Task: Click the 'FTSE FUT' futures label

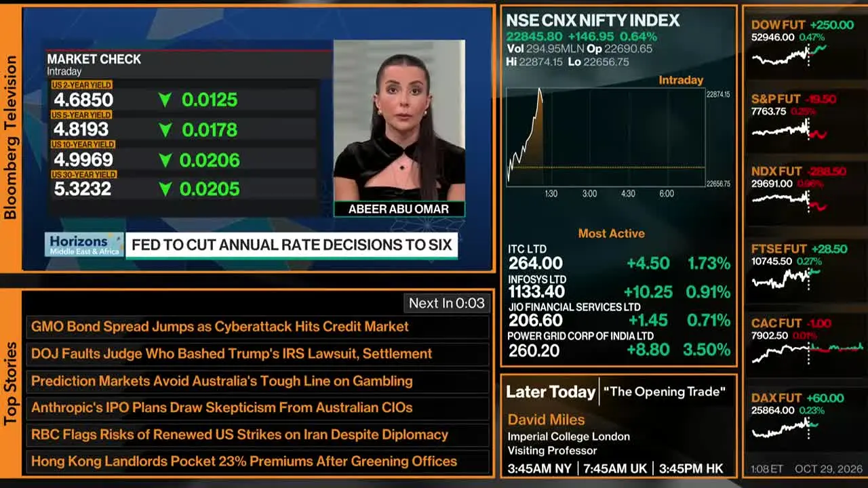Action: pyautogui.click(x=779, y=249)
